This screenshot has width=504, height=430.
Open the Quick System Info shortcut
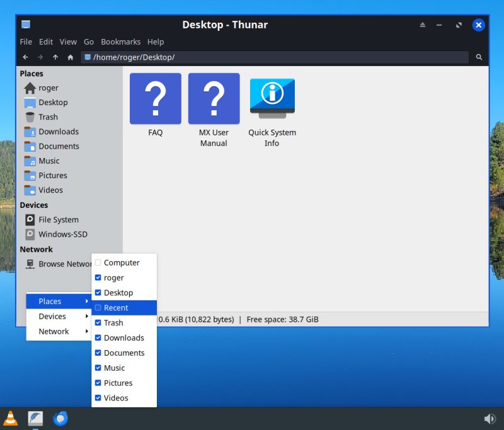[x=272, y=98]
